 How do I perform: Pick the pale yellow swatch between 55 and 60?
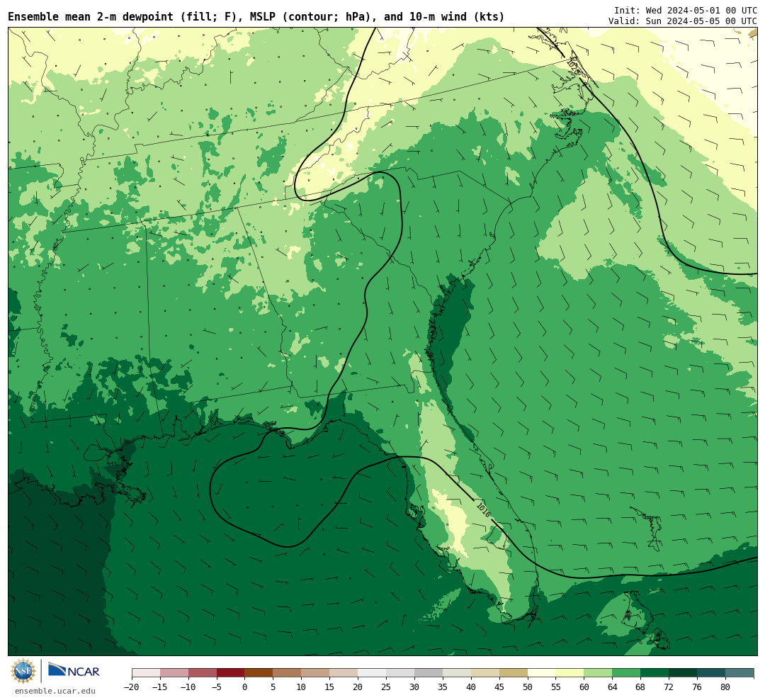tap(570, 673)
